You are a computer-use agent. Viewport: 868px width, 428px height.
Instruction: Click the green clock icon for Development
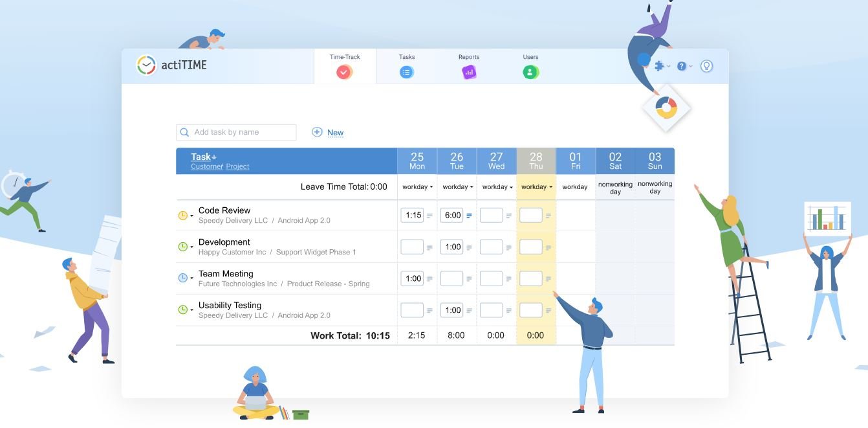[182, 247]
